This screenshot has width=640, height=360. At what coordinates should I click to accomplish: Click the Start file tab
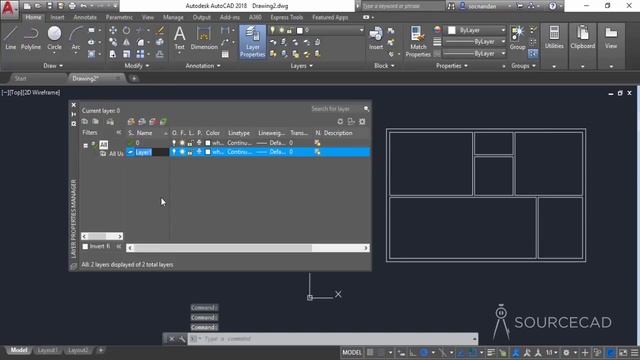click(x=20, y=78)
